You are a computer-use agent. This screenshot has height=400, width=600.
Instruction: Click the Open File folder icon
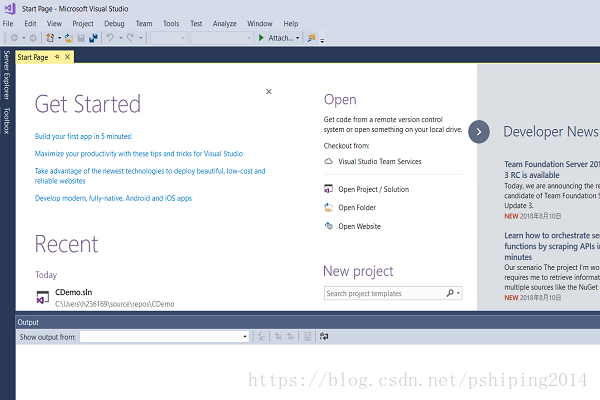[x=69, y=38]
